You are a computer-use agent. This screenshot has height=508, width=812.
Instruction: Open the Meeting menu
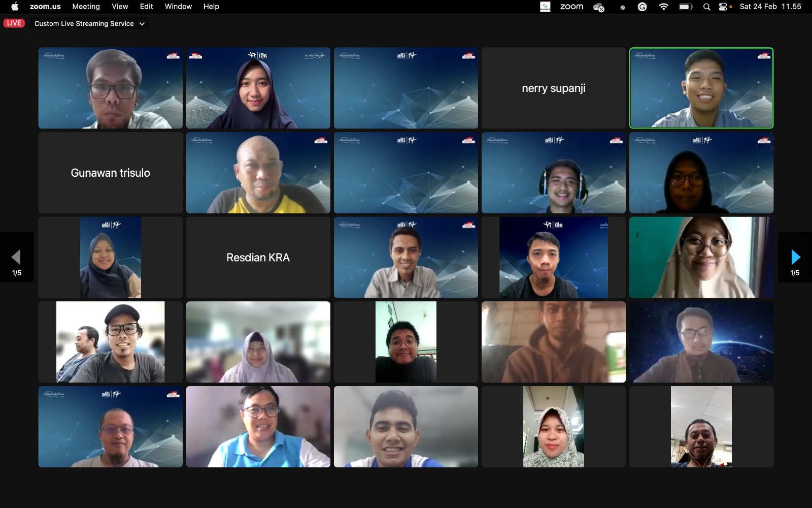(x=86, y=7)
